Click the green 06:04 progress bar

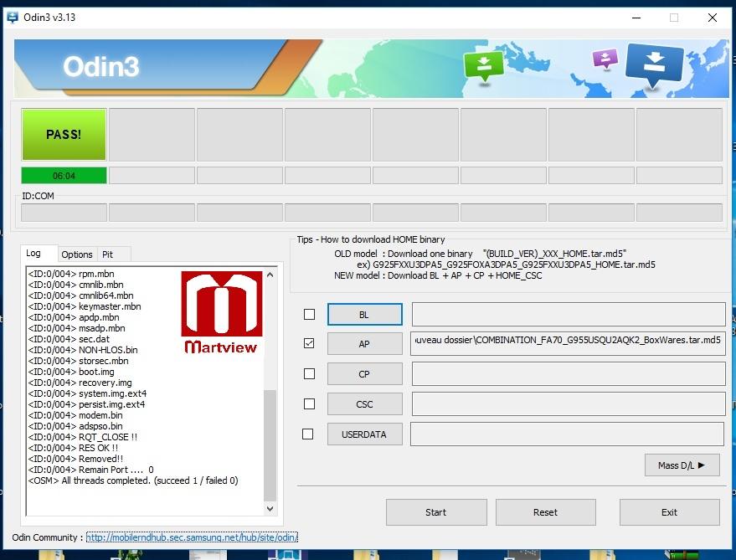tap(64, 176)
